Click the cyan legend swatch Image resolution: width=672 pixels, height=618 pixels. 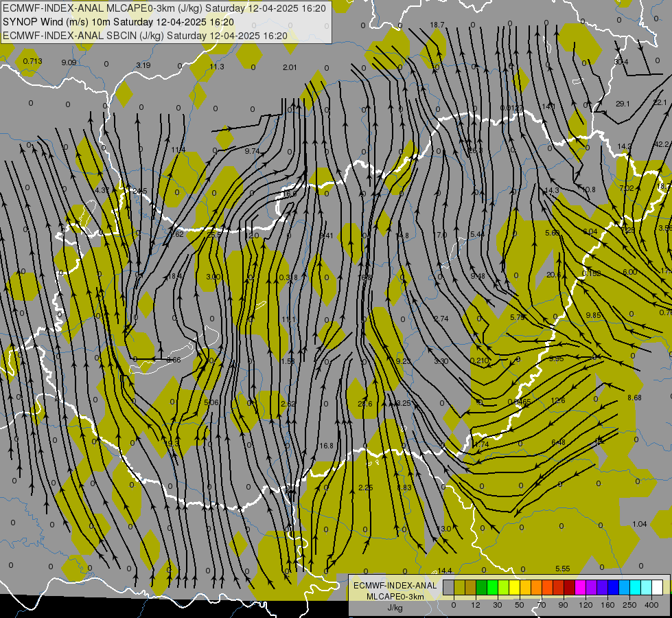coord(636,587)
